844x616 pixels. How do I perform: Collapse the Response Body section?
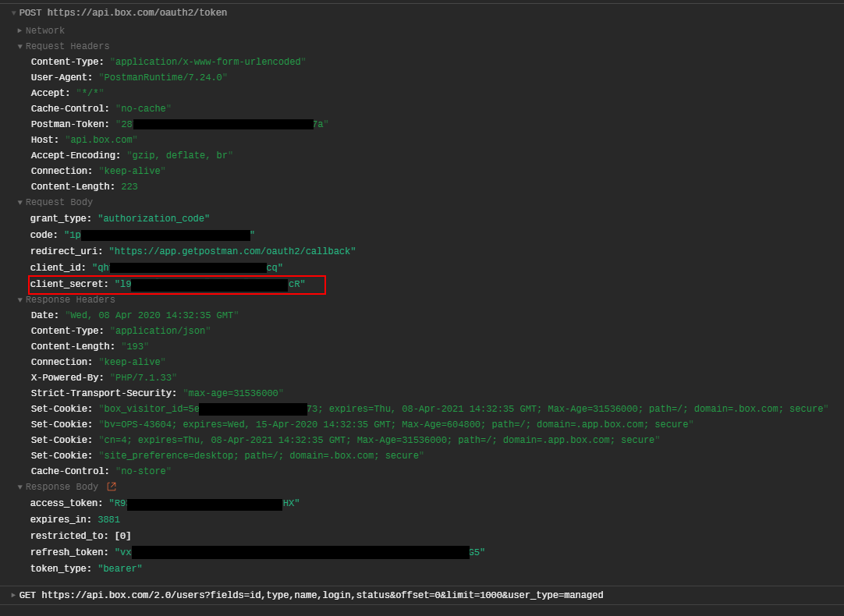point(19,486)
